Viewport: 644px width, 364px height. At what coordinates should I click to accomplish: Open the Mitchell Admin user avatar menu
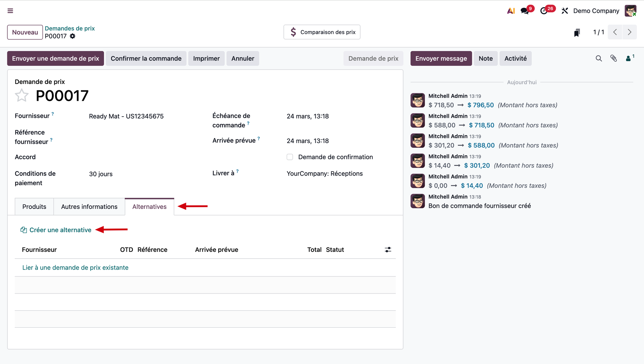pyautogui.click(x=630, y=11)
